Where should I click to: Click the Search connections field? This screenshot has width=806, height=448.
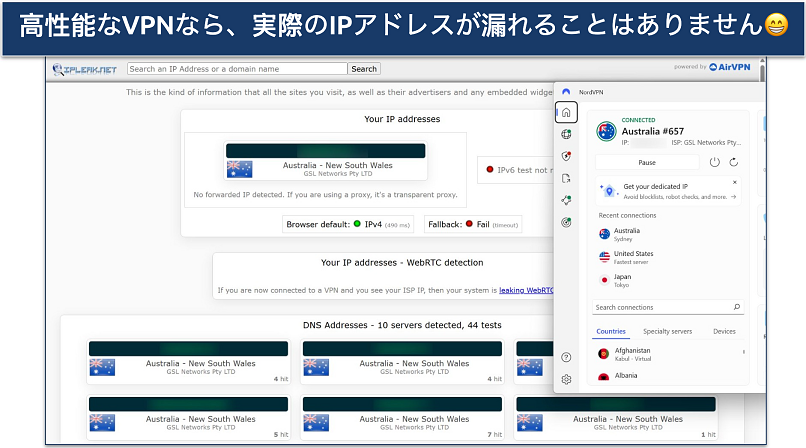[660, 307]
